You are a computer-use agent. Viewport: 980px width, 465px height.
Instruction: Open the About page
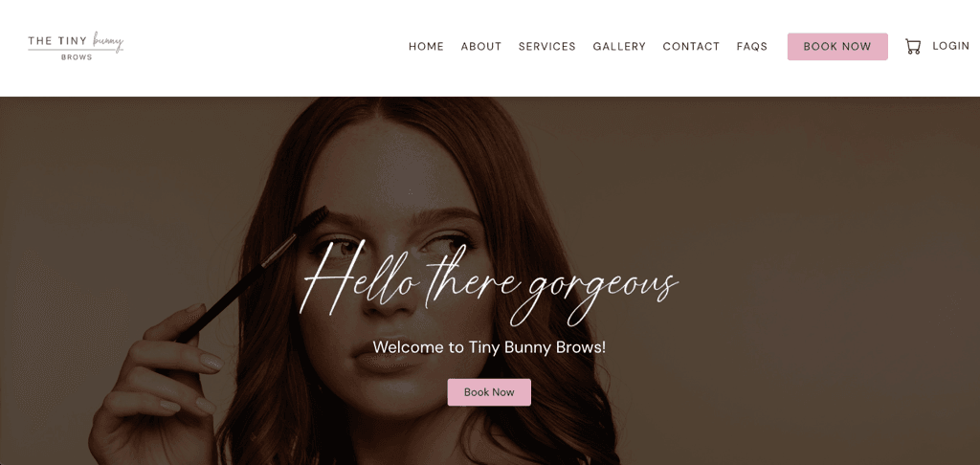click(x=481, y=46)
